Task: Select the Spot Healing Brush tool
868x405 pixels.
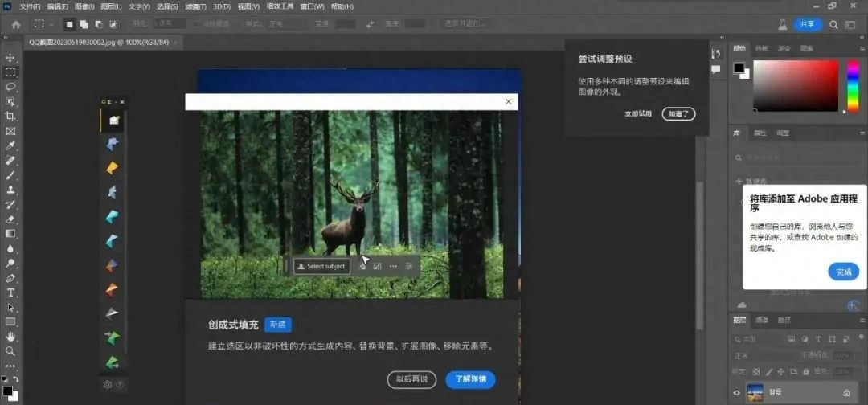Action: 10,161
